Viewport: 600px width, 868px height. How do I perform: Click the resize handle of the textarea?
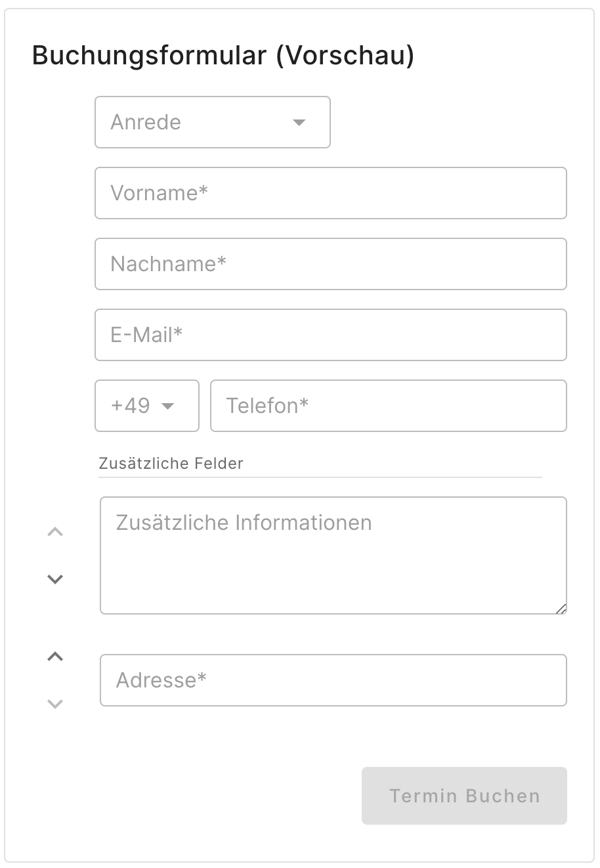pyautogui.click(x=563, y=611)
